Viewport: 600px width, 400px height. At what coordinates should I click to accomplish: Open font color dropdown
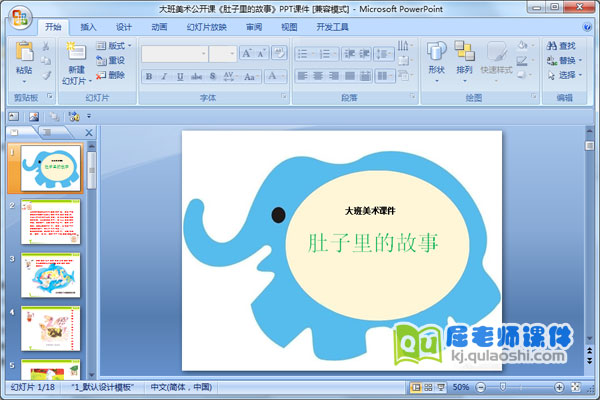(283, 76)
